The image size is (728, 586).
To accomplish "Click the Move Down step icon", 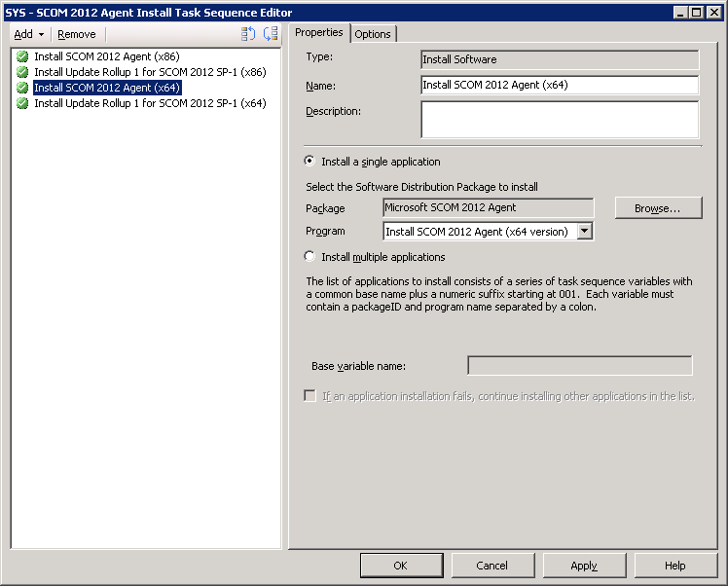I will click(x=271, y=34).
